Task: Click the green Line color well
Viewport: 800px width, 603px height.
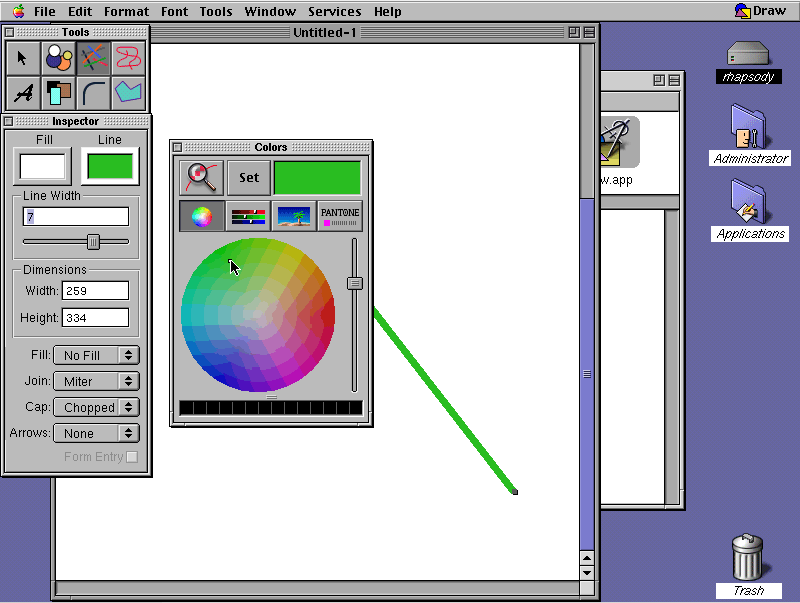Action: pos(110,166)
